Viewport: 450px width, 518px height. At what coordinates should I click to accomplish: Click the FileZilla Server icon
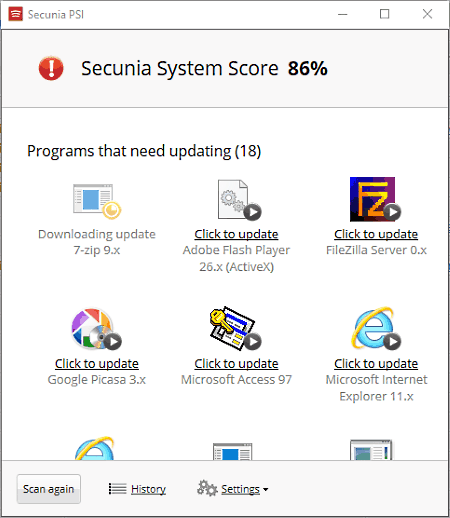coord(375,199)
